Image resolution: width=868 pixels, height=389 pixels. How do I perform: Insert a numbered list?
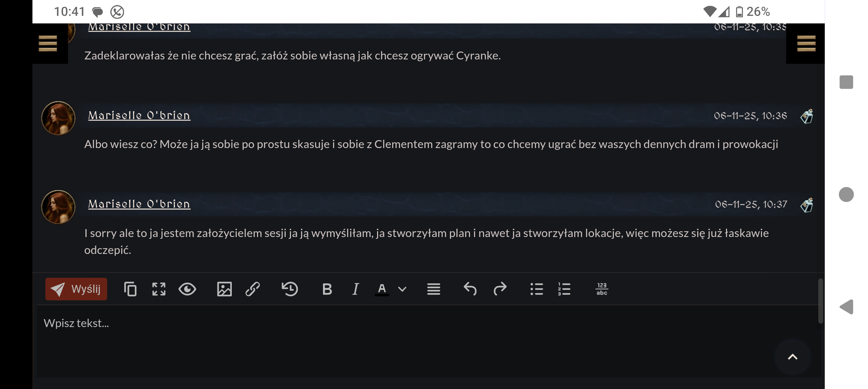[564, 289]
